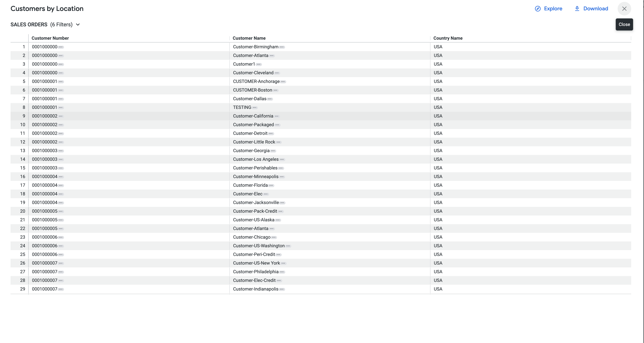
Task: Open ellipsis menu next to Customer-Indianapolis
Action: 282,289
